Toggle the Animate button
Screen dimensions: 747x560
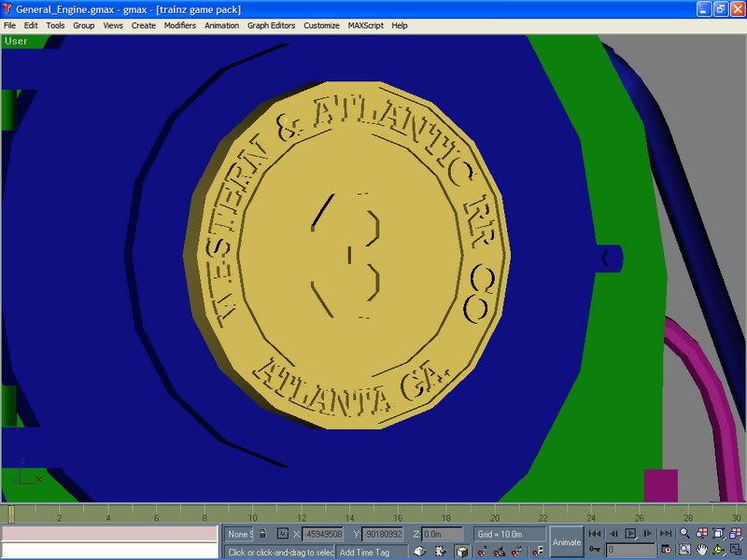567,542
